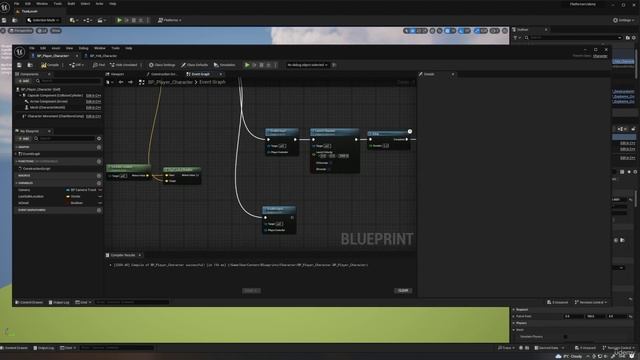The height and width of the screenshot is (360, 640).
Task: Open the View menu in the Blueprint editor
Action: click(x=69, y=48)
